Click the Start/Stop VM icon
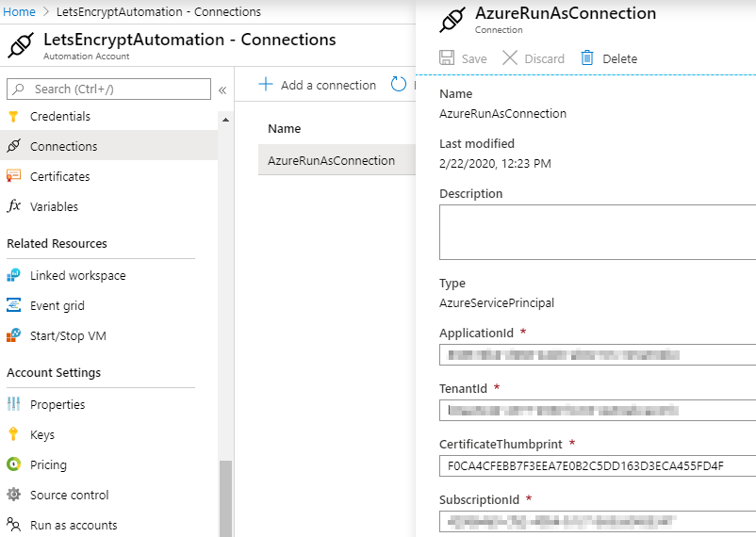 [13, 335]
